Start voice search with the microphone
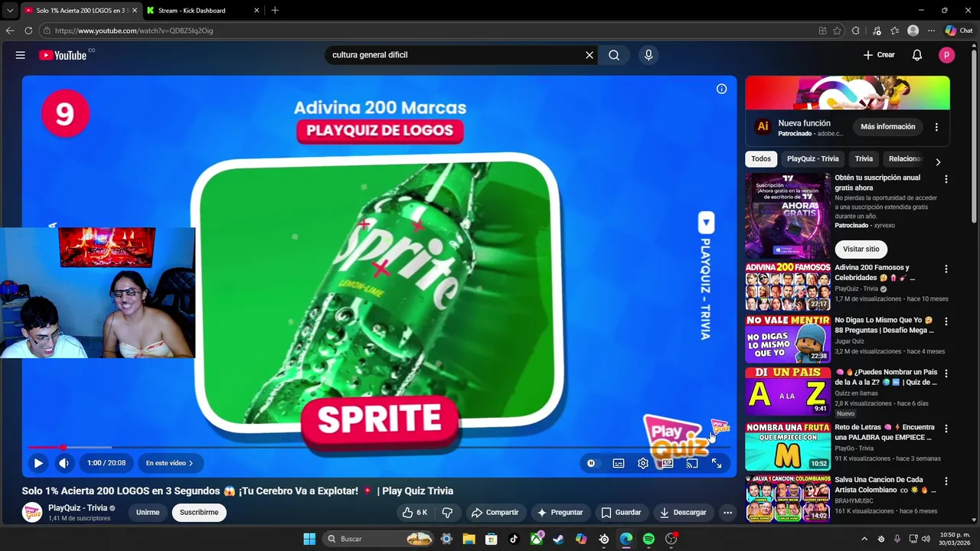Image resolution: width=980 pixels, height=551 pixels. click(x=648, y=55)
